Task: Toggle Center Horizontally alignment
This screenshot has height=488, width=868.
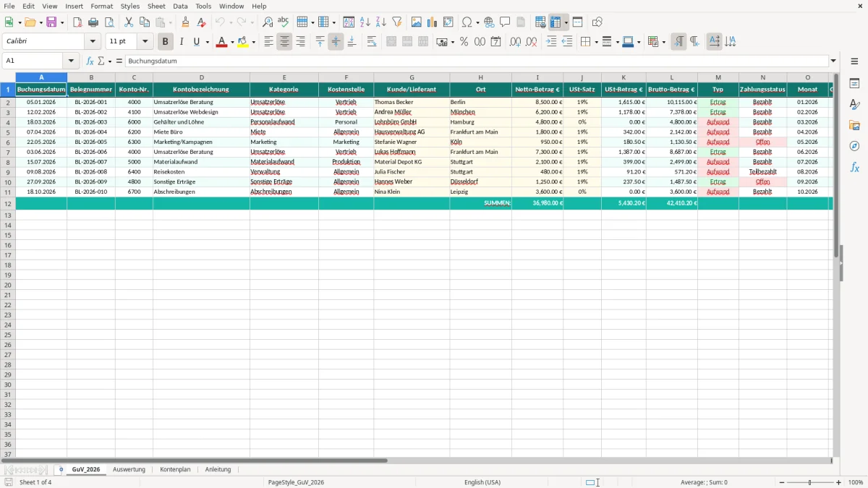Action: pos(284,42)
